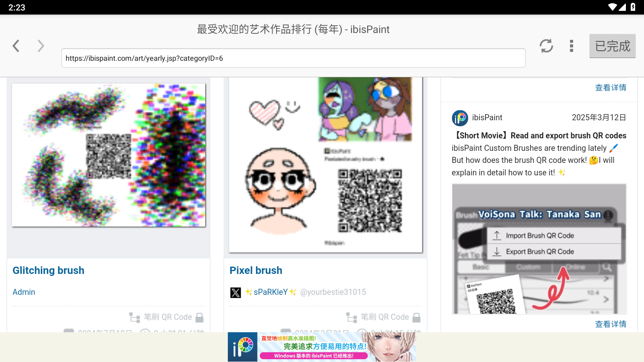The height and width of the screenshot is (362, 644).
Task: Click the 2025年3月12日 post date
Action: (x=599, y=117)
